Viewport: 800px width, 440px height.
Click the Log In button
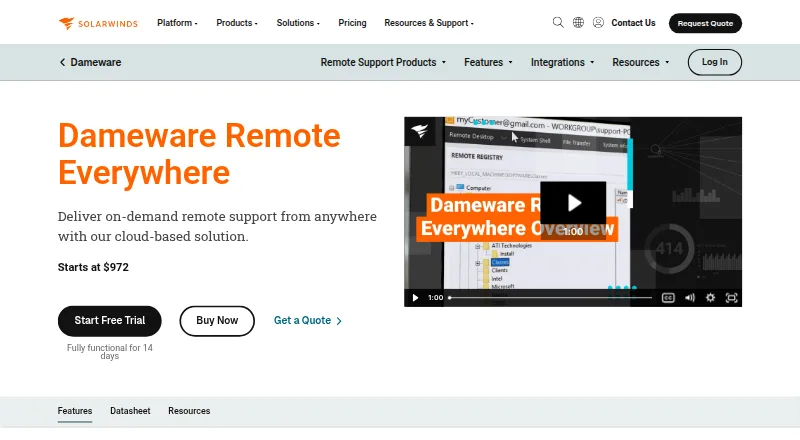coord(714,62)
